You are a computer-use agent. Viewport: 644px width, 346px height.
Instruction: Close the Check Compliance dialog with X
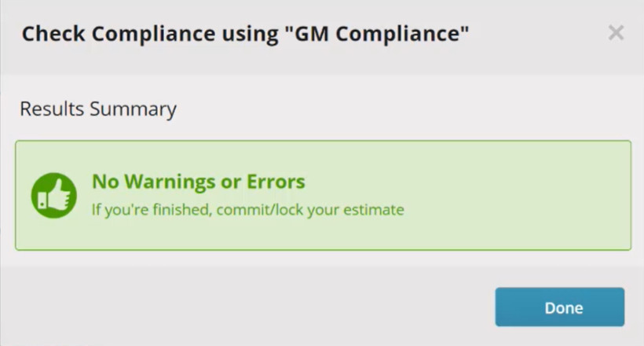point(616,33)
